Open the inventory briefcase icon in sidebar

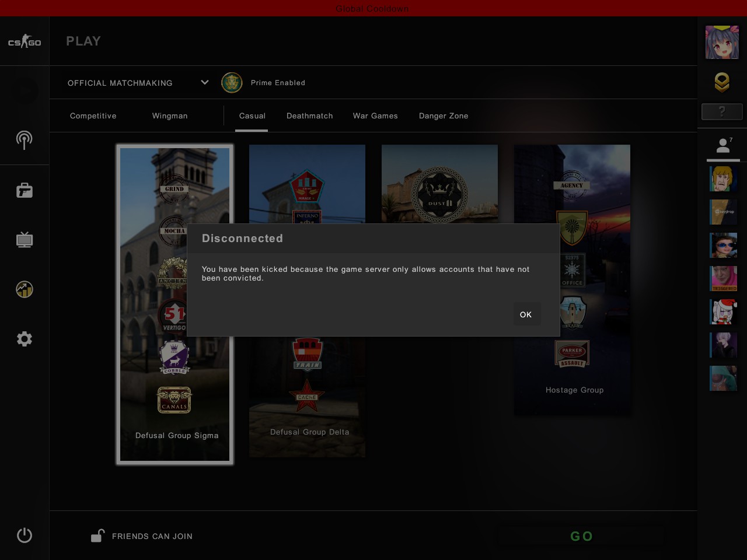[25, 190]
